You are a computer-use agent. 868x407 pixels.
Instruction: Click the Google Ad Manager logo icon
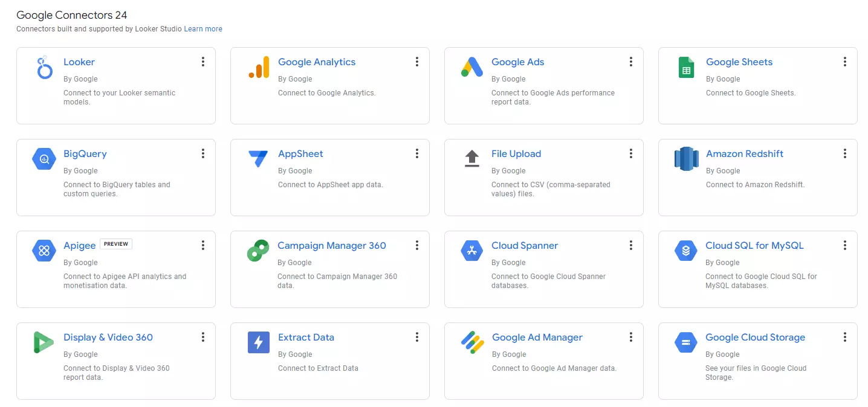[x=472, y=342]
